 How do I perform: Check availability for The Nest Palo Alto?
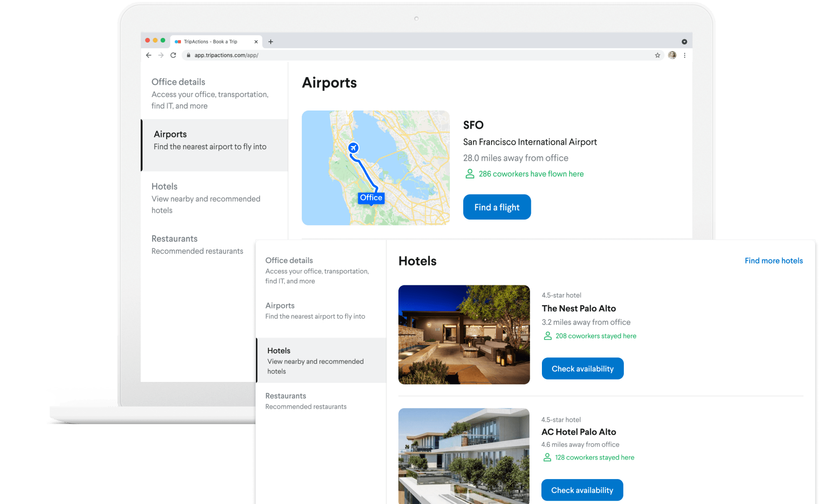click(583, 369)
